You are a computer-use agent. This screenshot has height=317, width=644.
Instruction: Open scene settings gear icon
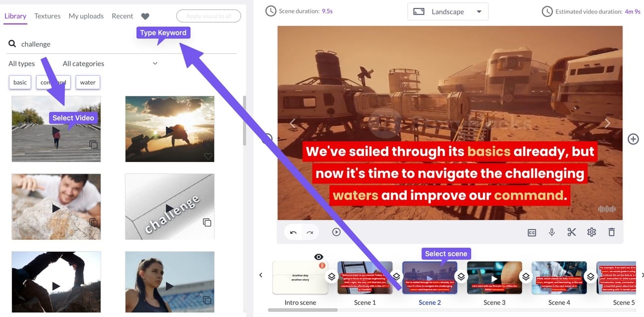pos(592,232)
